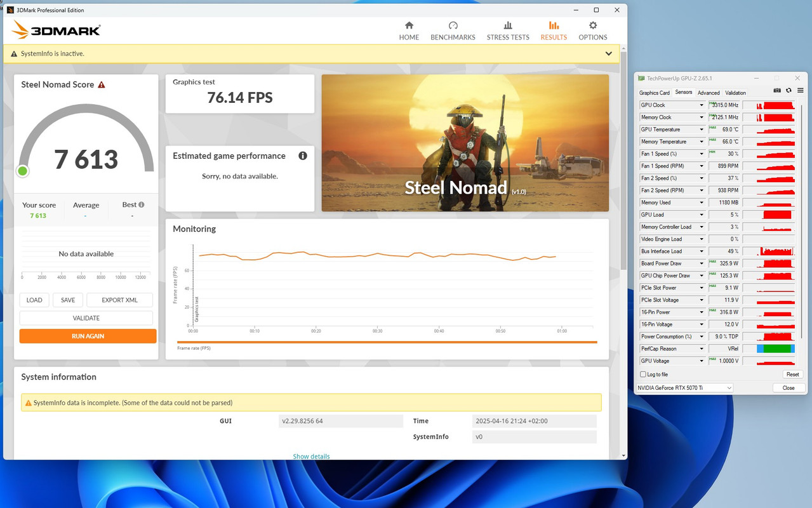Click the GPU-Z refresh icon

789,91
